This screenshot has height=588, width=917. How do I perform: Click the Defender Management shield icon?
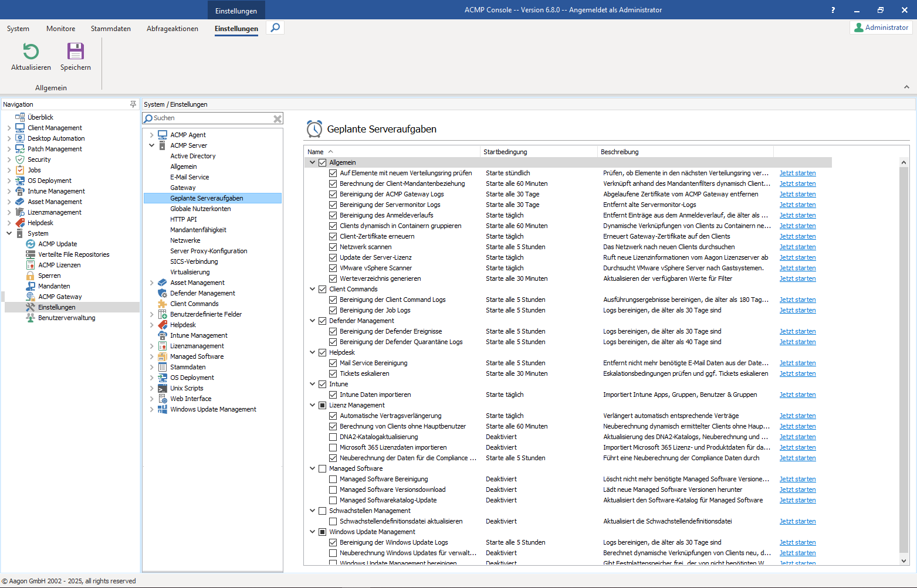pyautogui.click(x=163, y=293)
